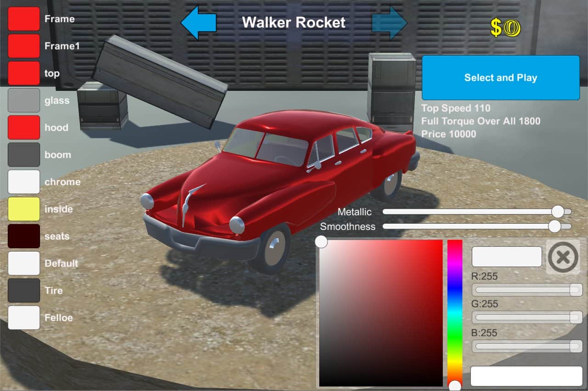Click the left arrow to view previous car
This screenshot has height=391, width=588.
pyautogui.click(x=198, y=22)
